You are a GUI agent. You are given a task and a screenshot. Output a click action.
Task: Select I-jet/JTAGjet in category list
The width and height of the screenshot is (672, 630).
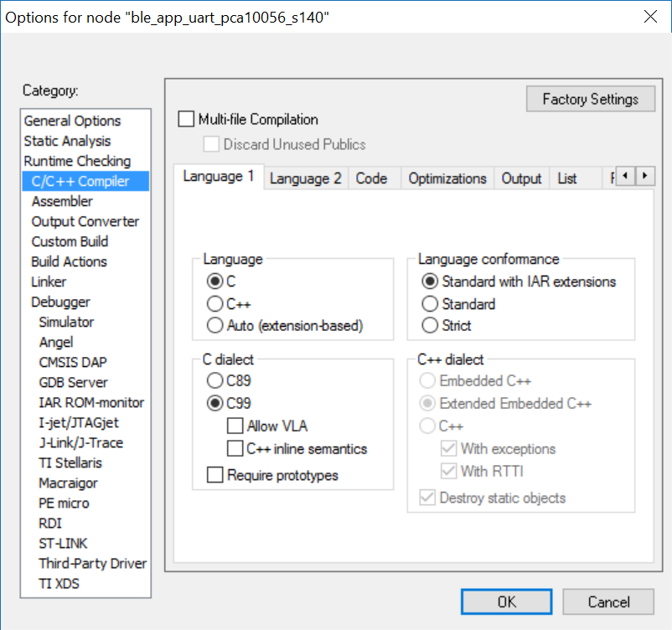pos(85,423)
